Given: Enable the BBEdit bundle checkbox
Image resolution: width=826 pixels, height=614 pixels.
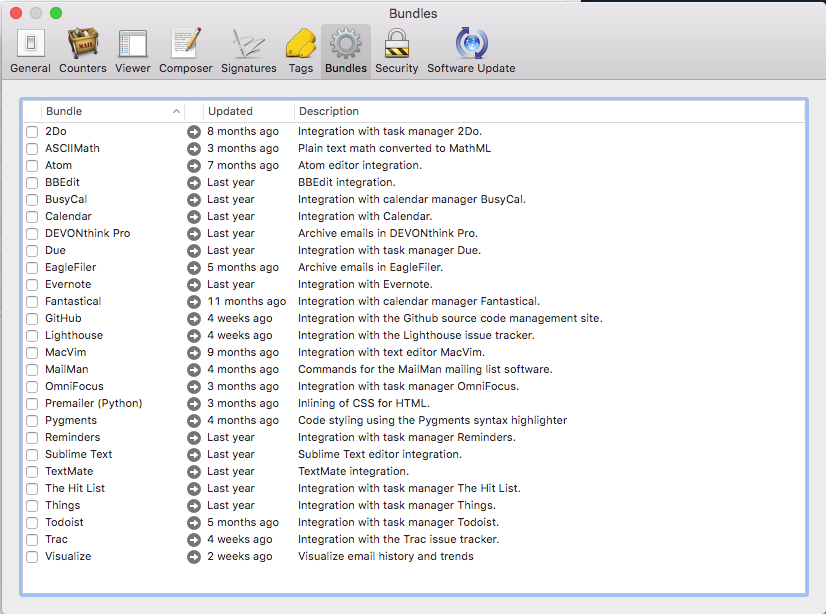Looking at the screenshot, I should click(x=32, y=183).
